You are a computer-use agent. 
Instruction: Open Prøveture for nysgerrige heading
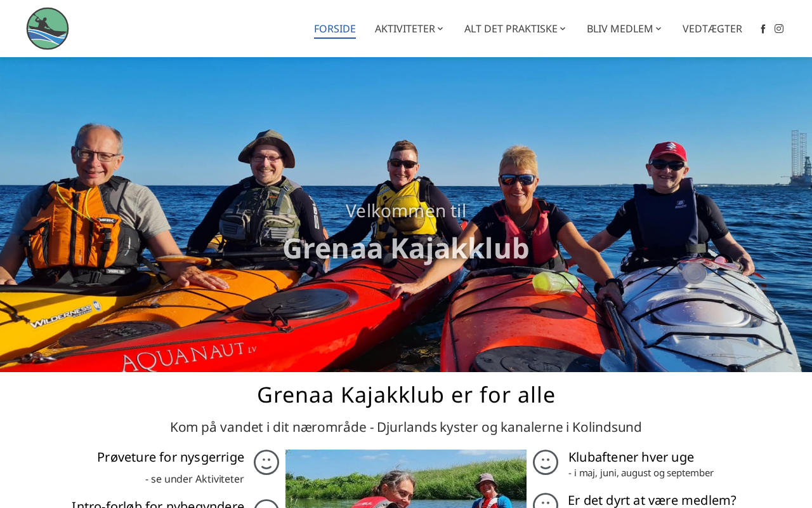tap(171, 457)
